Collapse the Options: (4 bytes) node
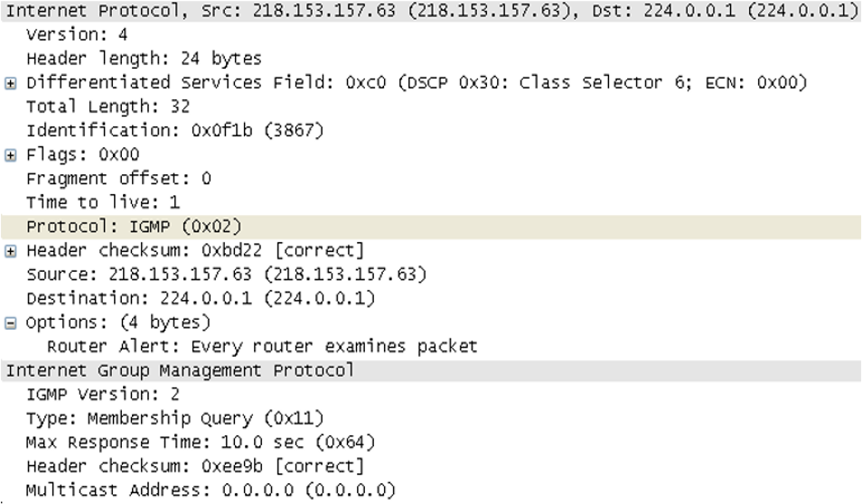 pos(11,322)
